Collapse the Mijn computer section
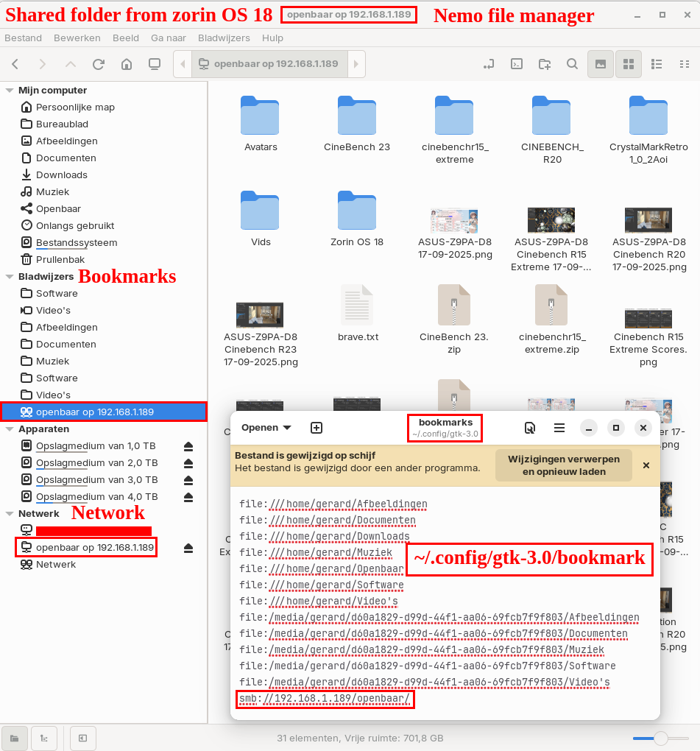 click(x=10, y=91)
